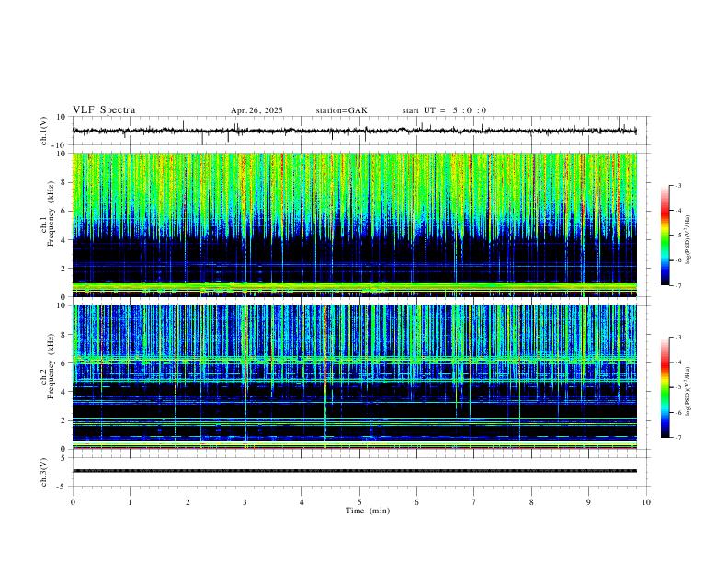728x563 pixels.
Task: Click the "-7" label on lower color bar
Action: pos(677,438)
